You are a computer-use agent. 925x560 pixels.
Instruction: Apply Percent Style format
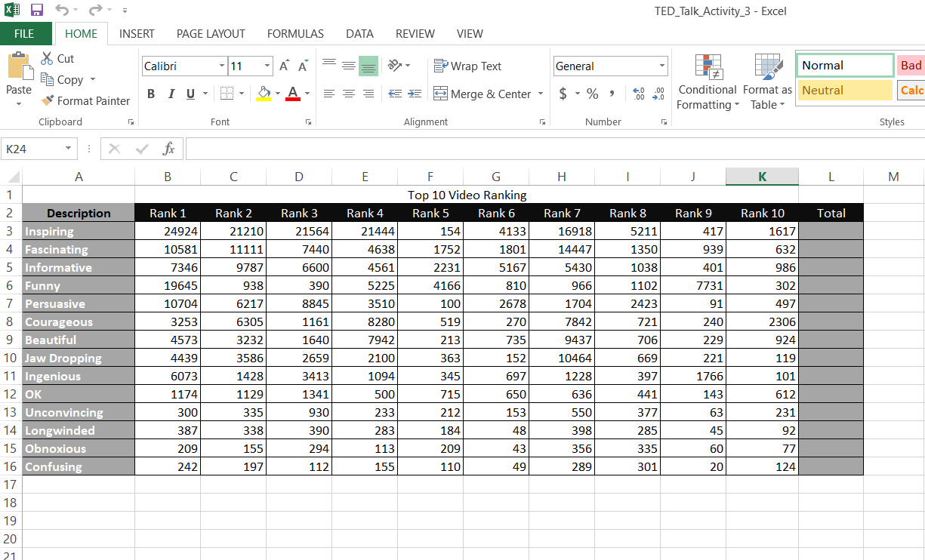[x=593, y=94]
